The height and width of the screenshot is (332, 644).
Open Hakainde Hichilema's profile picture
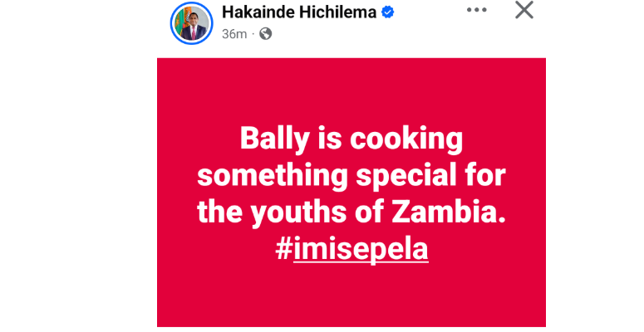[192, 22]
